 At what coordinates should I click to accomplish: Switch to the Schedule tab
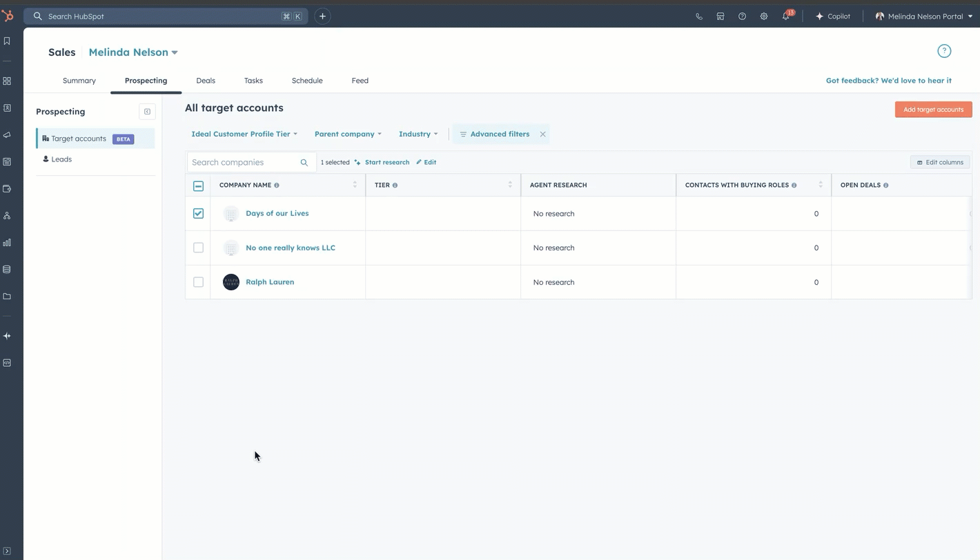[307, 81]
